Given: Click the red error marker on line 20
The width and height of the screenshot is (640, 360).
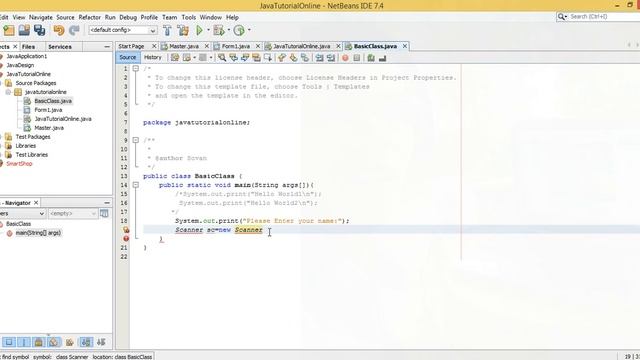Looking at the screenshot, I should pyautogui.click(x=126, y=238).
